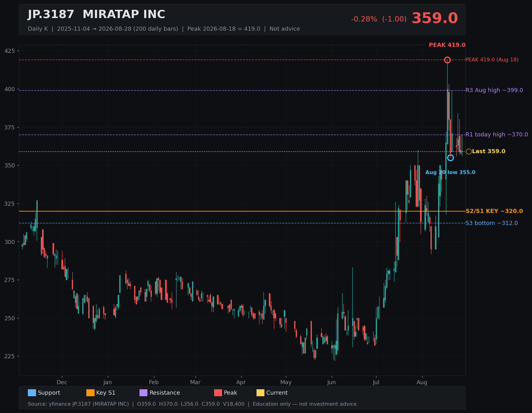Click the Jan x-axis month label
This screenshot has width=532, height=413.
[108, 382]
